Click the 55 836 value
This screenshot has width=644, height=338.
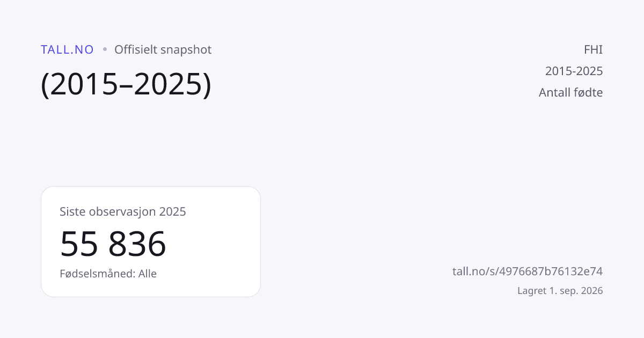(x=113, y=244)
